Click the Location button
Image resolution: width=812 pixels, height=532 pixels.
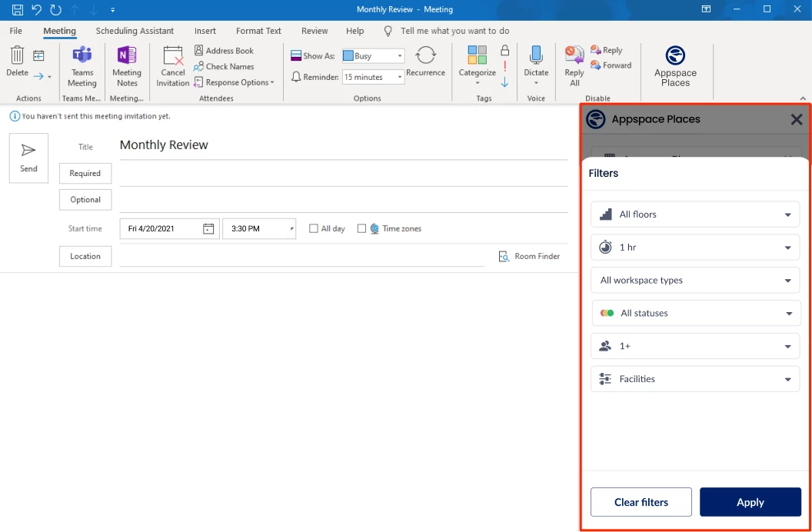85,256
